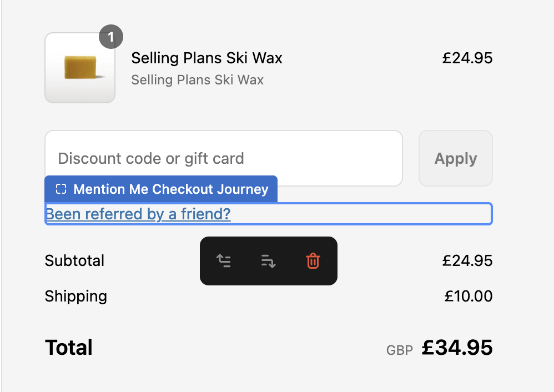This screenshot has width=554, height=392.
Task: Move the selected block up
Action: tap(224, 261)
